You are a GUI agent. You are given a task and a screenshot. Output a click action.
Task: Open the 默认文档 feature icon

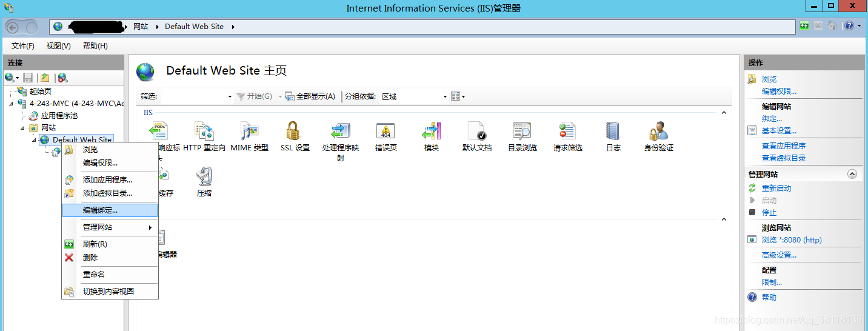point(476,131)
